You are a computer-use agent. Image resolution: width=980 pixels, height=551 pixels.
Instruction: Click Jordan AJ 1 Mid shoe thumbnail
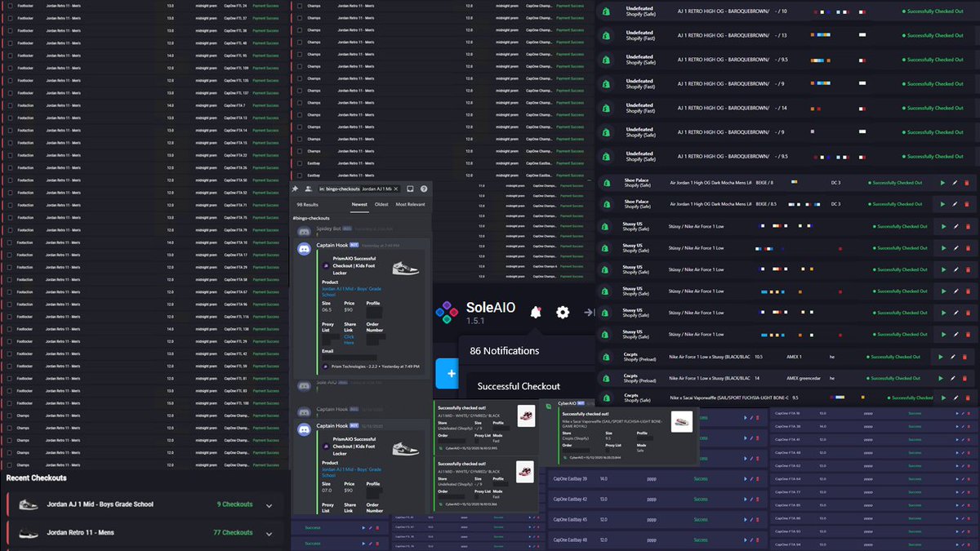tap(28, 505)
